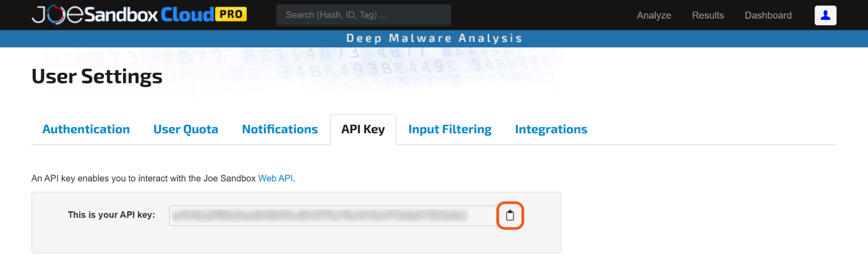Image resolution: width=868 pixels, height=275 pixels.
Task: Open the Integrations tab
Action: click(x=551, y=129)
